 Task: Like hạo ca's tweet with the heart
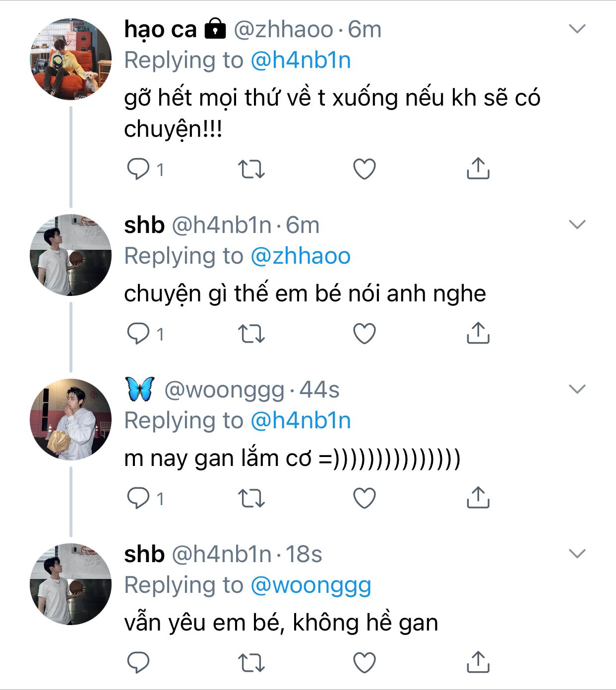(x=364, y=170)
